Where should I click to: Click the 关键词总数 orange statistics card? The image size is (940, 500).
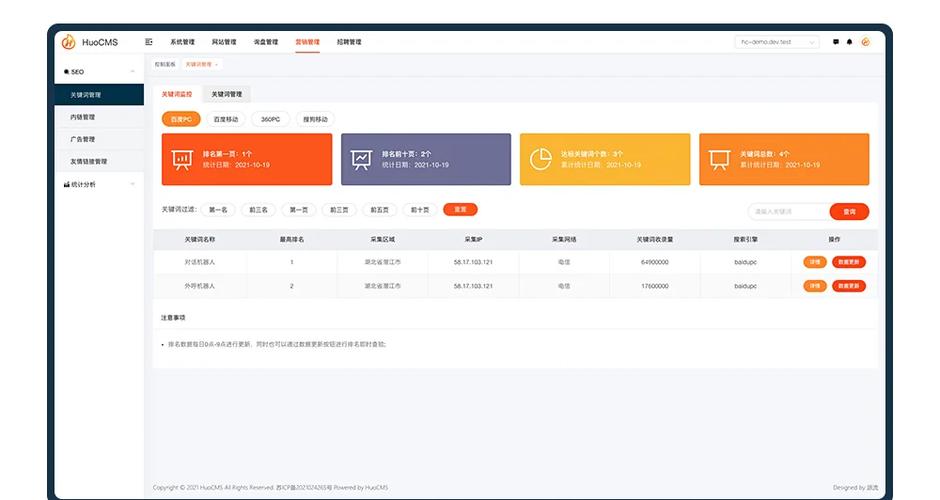(x=784, y=159)
